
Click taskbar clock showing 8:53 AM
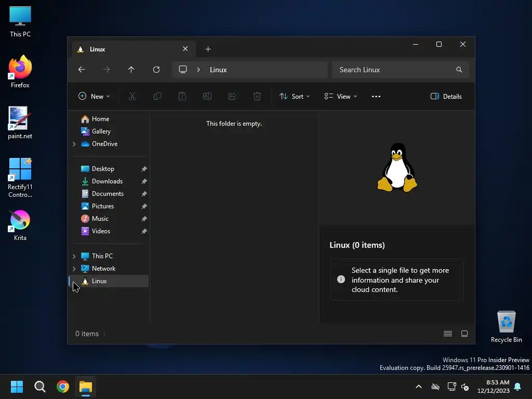(494, 387)
